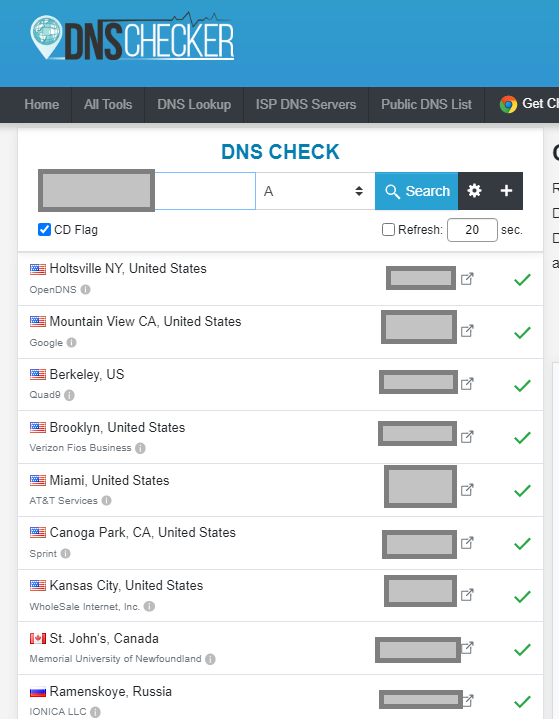Click the Memorial University of Newfoundland label

point(115,659)
